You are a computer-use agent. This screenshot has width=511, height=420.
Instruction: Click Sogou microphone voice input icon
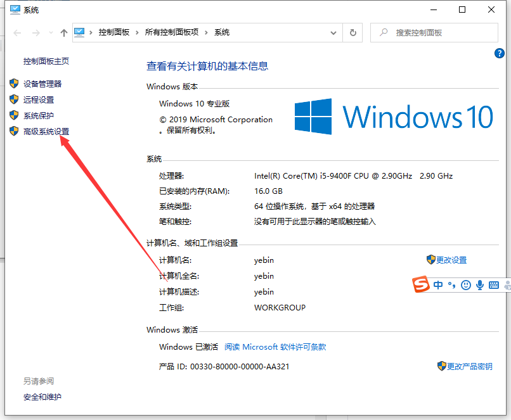pyautogui.click(x=480, y=285)
